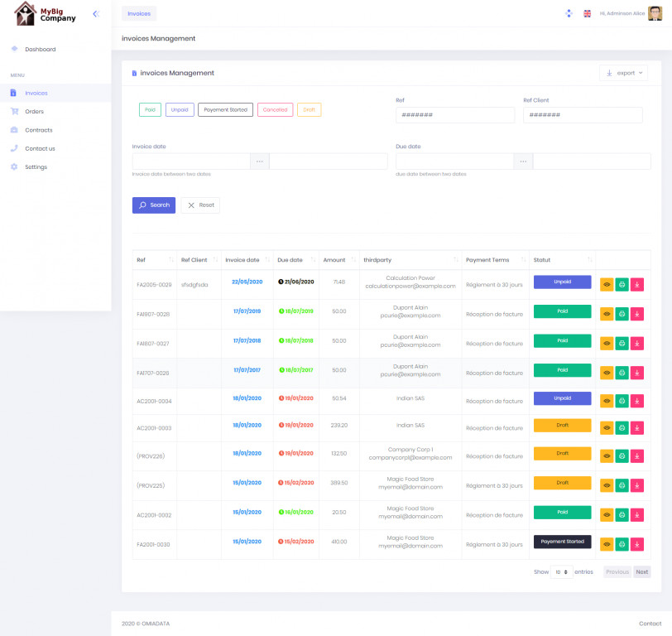Click the Reset button

(x=200, y=205)
